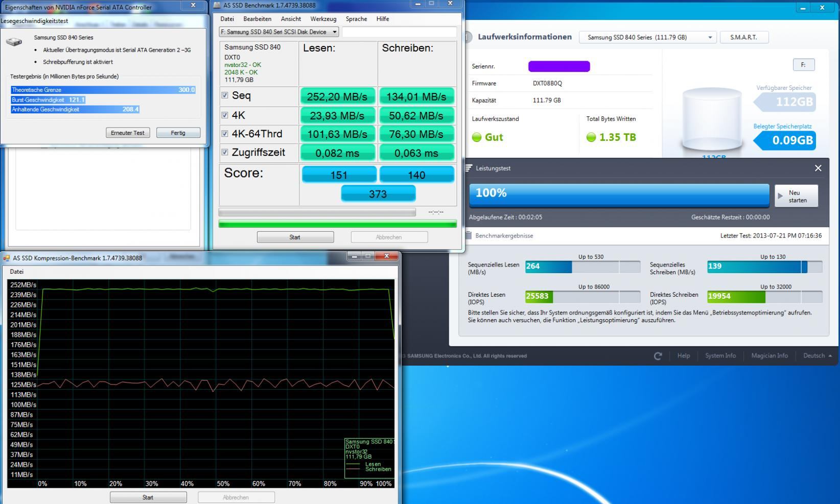Image resolution: width=840 pixels, height=504 pixels.
Task: Click the Belegter Speicherplatz 0.09GB label
Action: (x=784, y=140)
